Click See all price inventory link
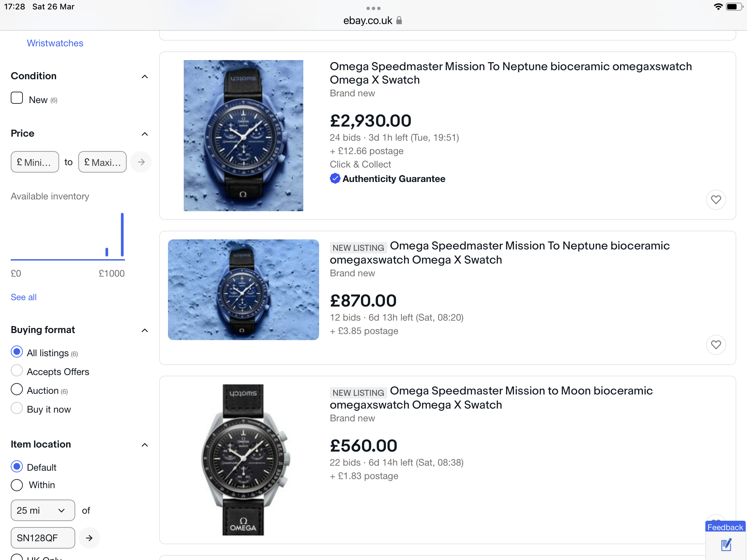Viewport: 747px width, 560px height. pyautogui.click(x=24, y=297)
